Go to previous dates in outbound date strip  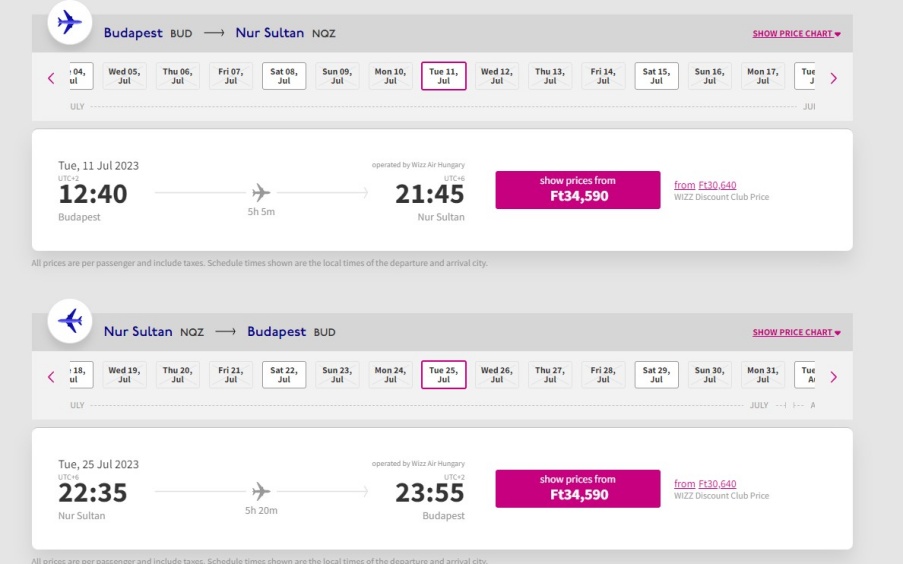(x=51, y=78)
